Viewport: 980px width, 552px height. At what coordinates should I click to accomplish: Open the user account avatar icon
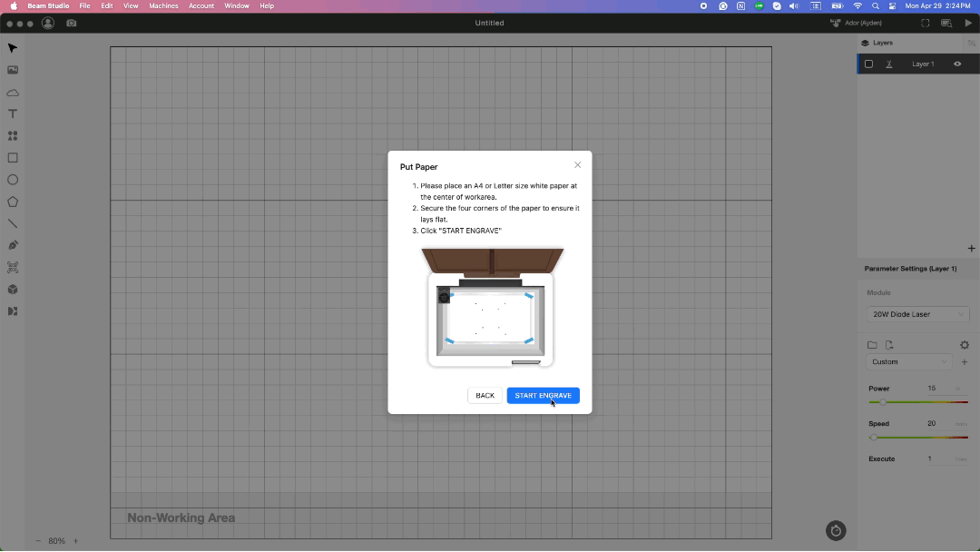[x=47, y=23]
